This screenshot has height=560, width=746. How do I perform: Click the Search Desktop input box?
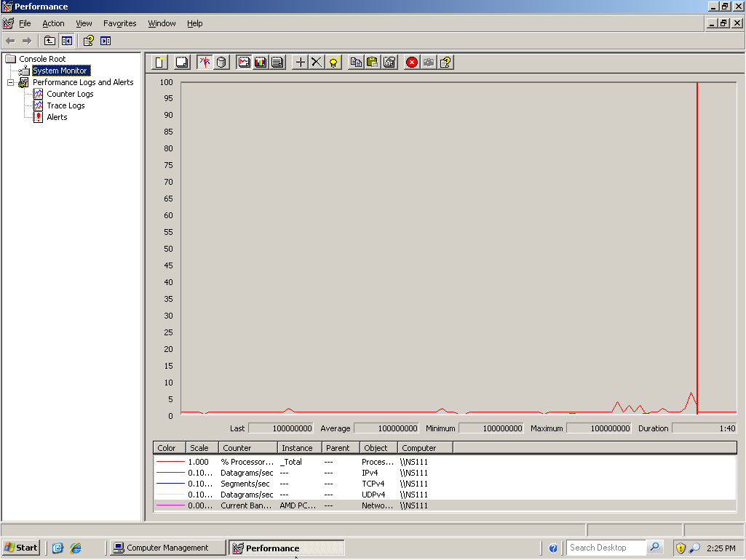[606, 548]
